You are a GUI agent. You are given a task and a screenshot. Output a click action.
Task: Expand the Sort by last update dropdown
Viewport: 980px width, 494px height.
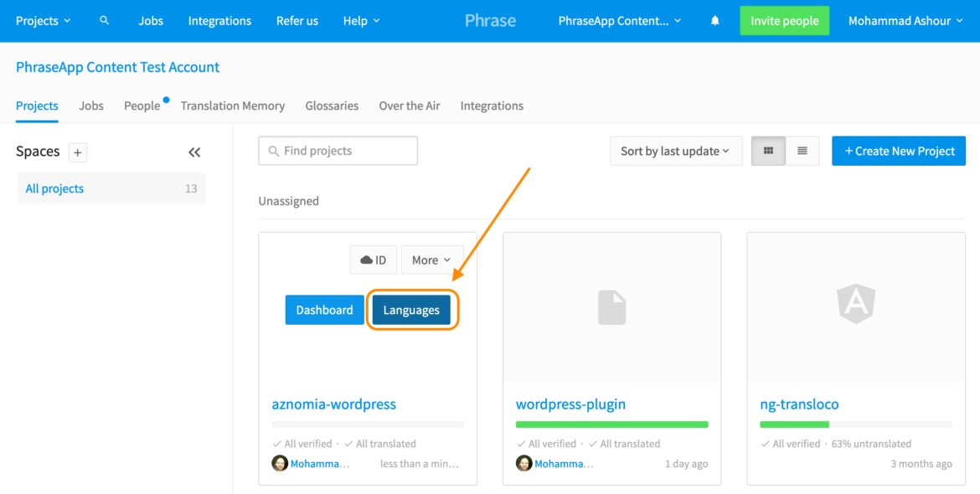(675, 151)
